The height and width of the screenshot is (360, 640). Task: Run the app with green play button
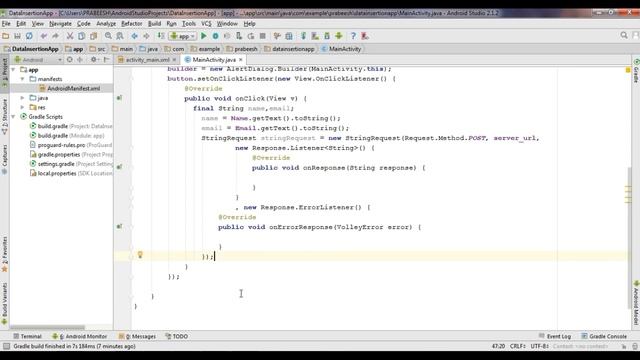click(x=204, y=36)
